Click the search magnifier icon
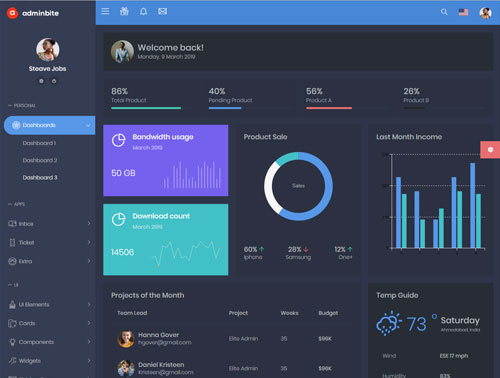The image size is (500, 378). pyautogui.click(x=444, y=12)
